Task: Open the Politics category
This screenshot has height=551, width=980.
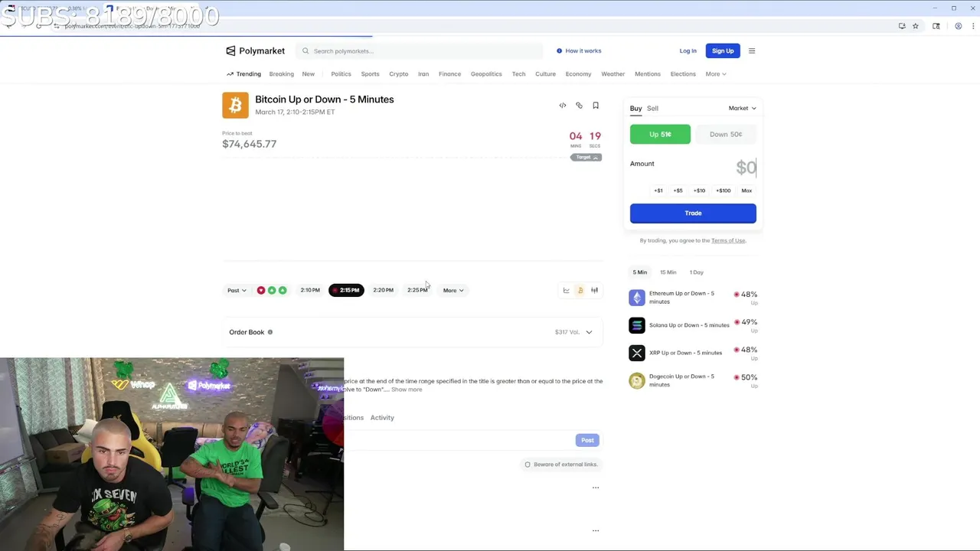Action: [341, 74]
